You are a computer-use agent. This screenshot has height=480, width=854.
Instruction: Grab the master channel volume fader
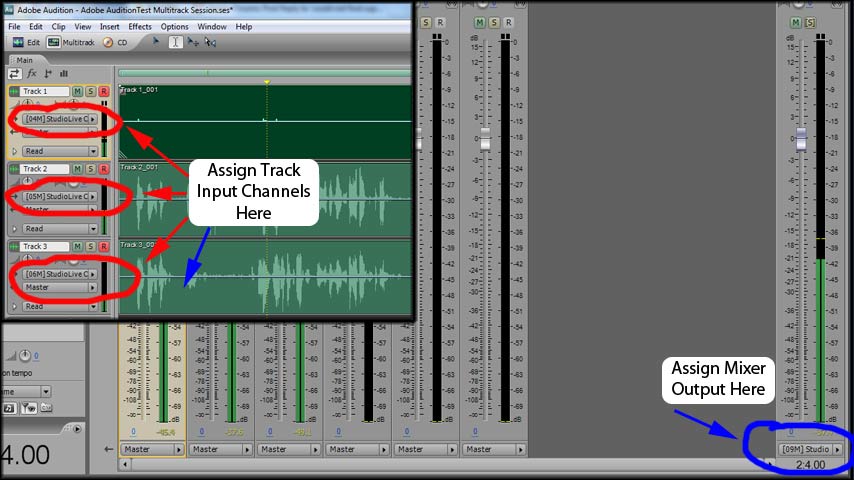(801, 138)
